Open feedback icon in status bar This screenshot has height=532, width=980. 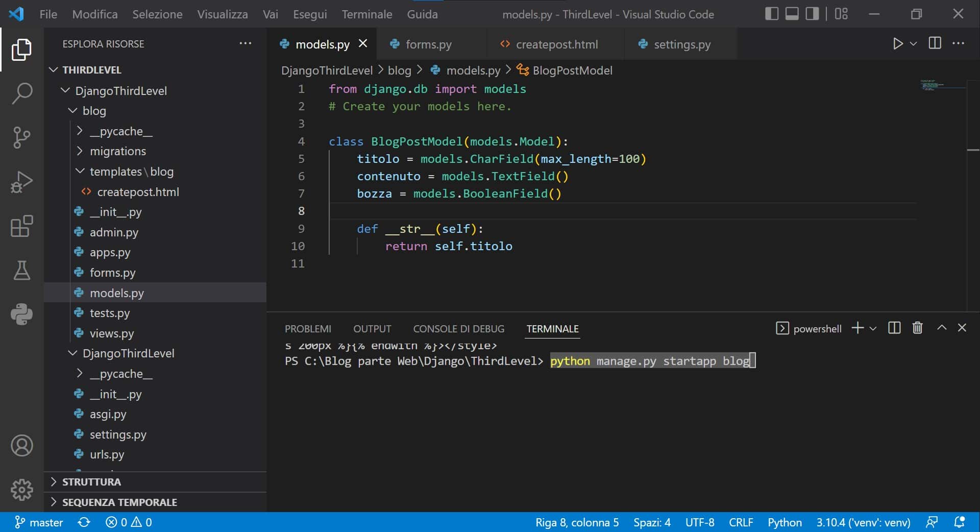click(932, 522)
